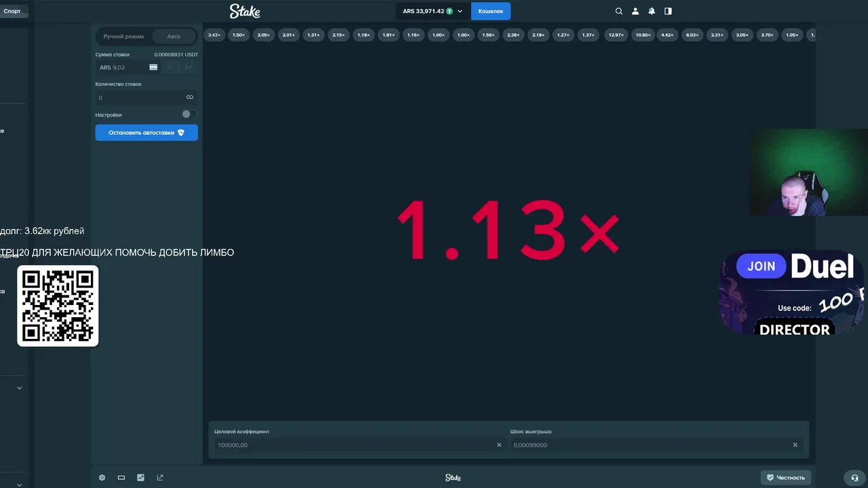Click the large 1.13× result display

tap(508, 230)
